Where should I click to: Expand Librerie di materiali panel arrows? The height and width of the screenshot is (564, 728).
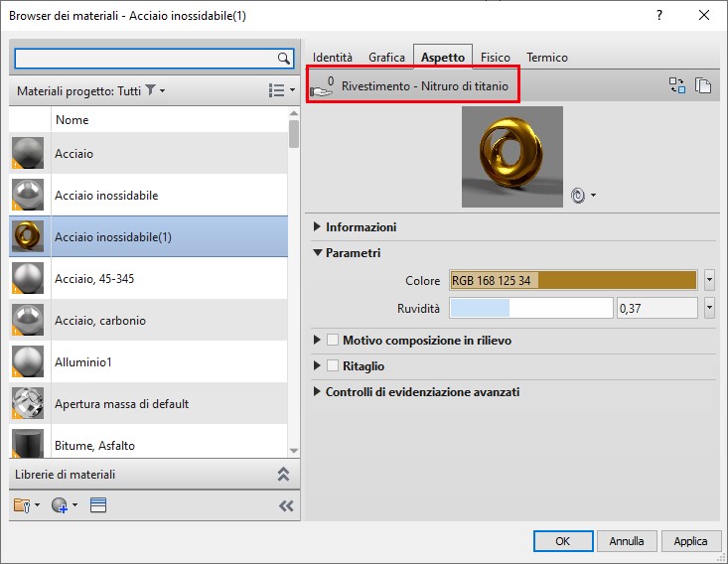click(x=283, y=474)
